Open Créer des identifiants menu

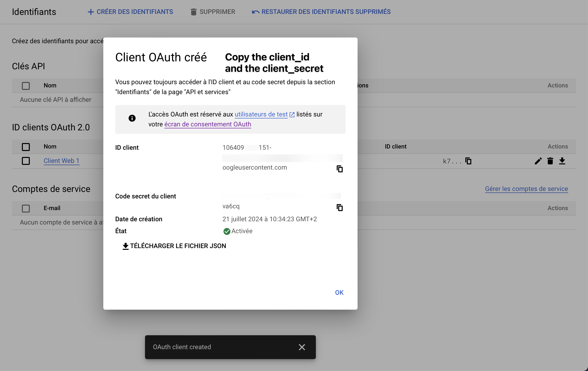(130, 12)
